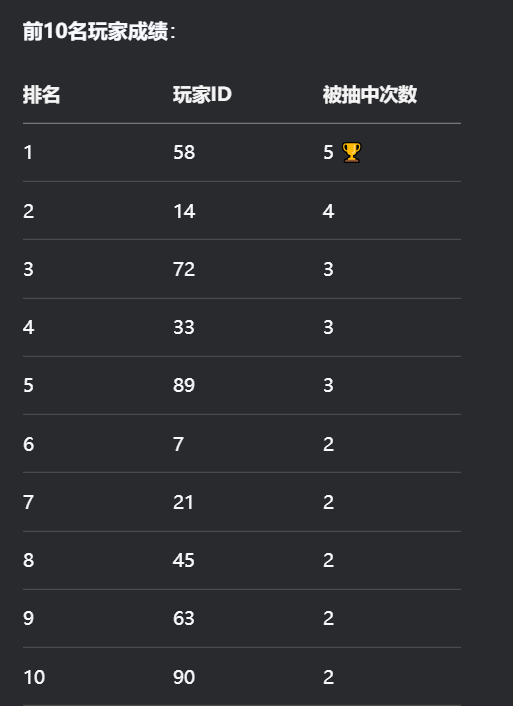Viewport: 513px width, 706px height.
Task: Click the gold trophy icon
Action: pos(351,152)
